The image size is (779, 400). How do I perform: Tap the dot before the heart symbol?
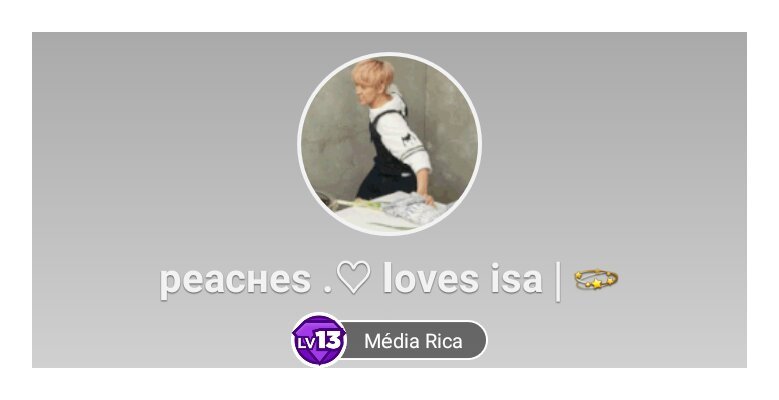[327, 288]
